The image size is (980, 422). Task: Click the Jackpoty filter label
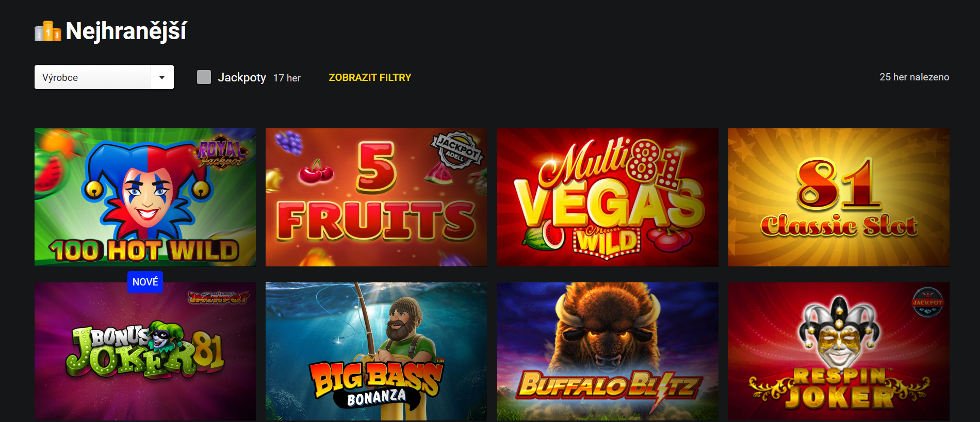coord(242,77)
